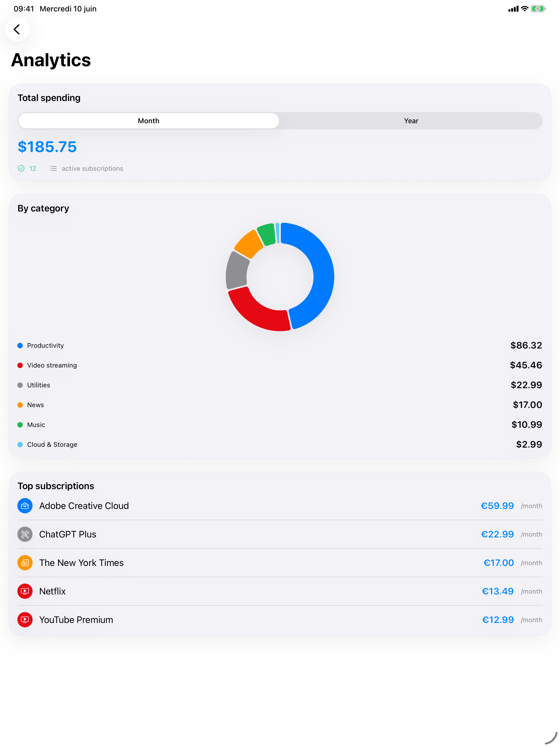This screenshot has height=747, width=560.
Task: Select the Utilities category label
Action: pos(39,385)
